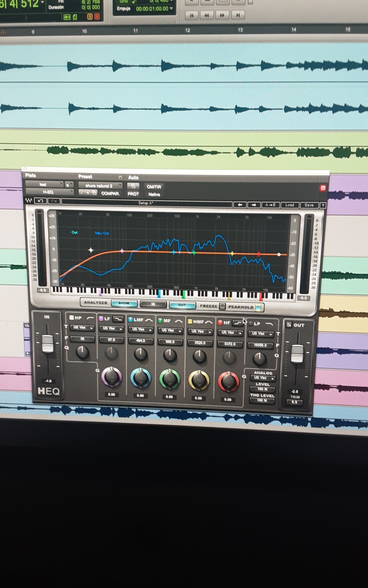Click the OUT level fader handle
The image size is (368, 588).
297,354
